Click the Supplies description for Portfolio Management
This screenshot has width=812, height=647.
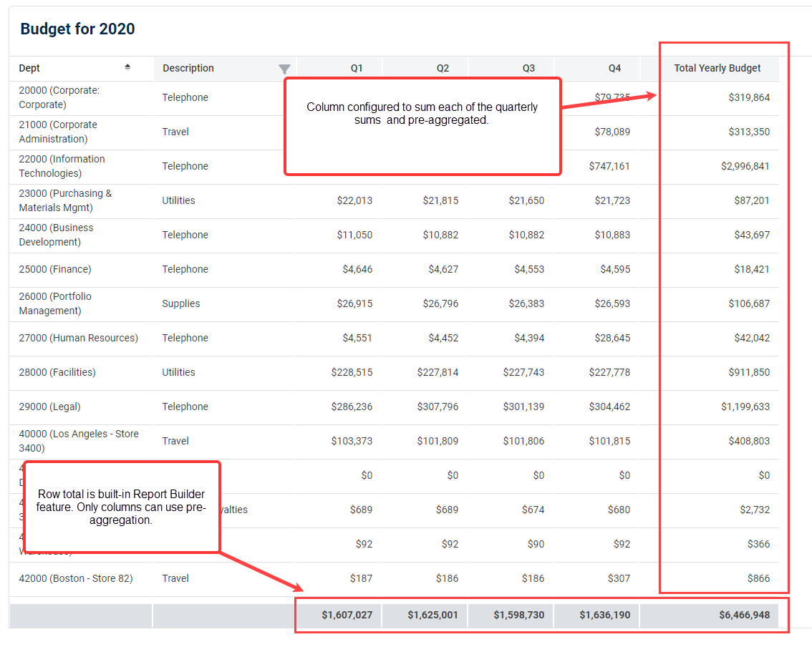[181, 303]
